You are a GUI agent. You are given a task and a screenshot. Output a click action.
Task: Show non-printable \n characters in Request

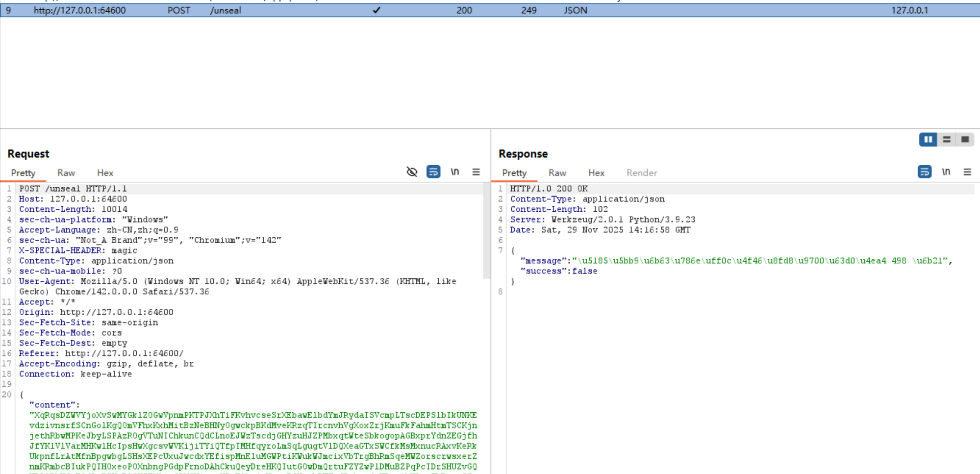(455, 172)
